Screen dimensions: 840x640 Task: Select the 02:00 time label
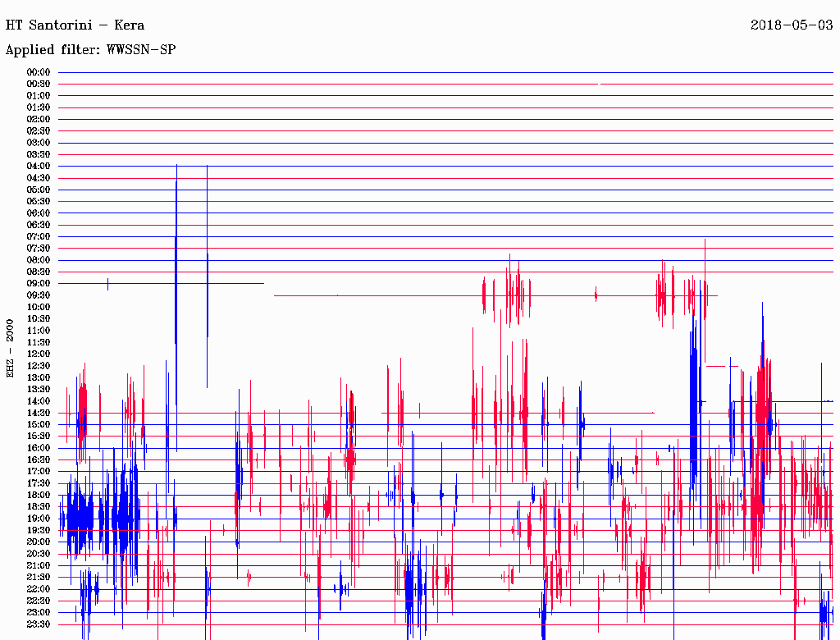click(x=39, y=120)
